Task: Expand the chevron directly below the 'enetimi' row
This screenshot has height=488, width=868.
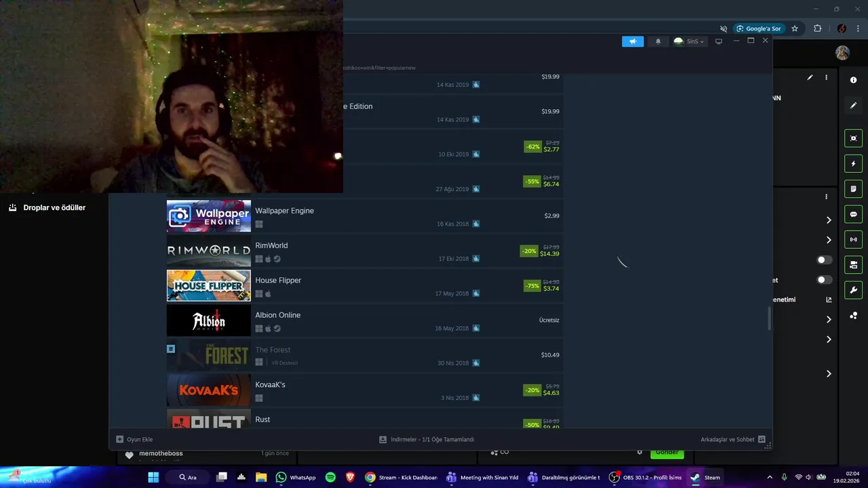Action: coord(829,319)
